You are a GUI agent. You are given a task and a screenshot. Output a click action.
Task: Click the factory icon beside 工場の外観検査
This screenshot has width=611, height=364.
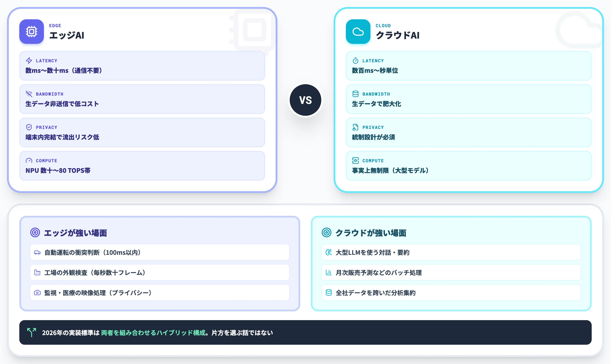(37, 273)
